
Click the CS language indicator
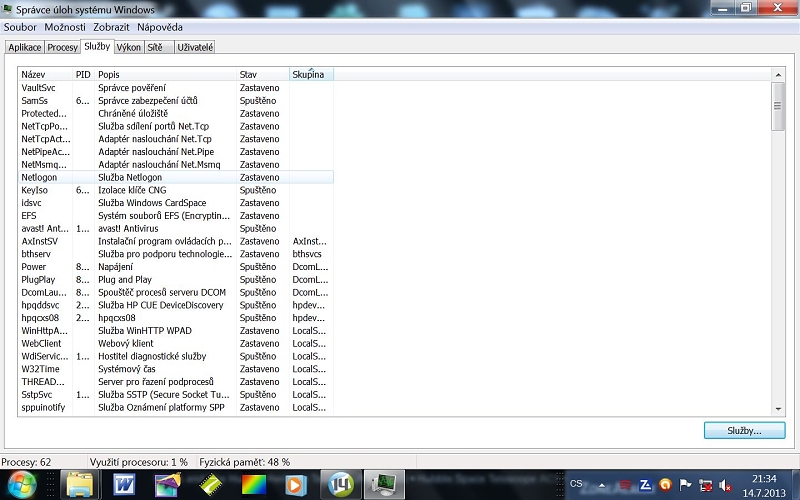[x=576, y=483]
